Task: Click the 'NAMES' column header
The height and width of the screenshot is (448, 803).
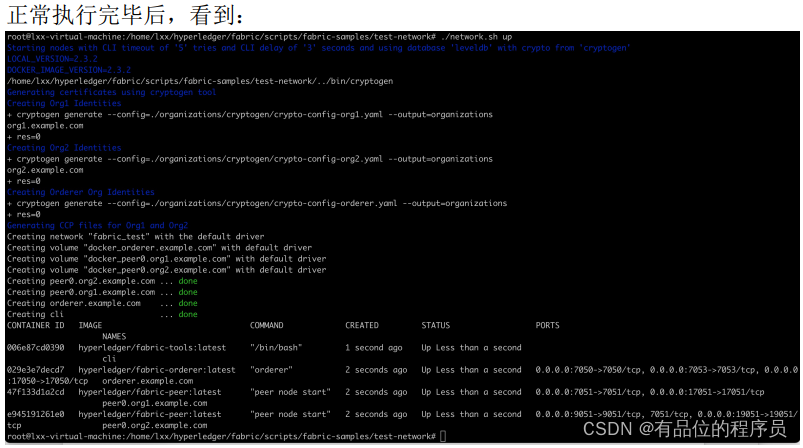Action: [x=114, y=337]
